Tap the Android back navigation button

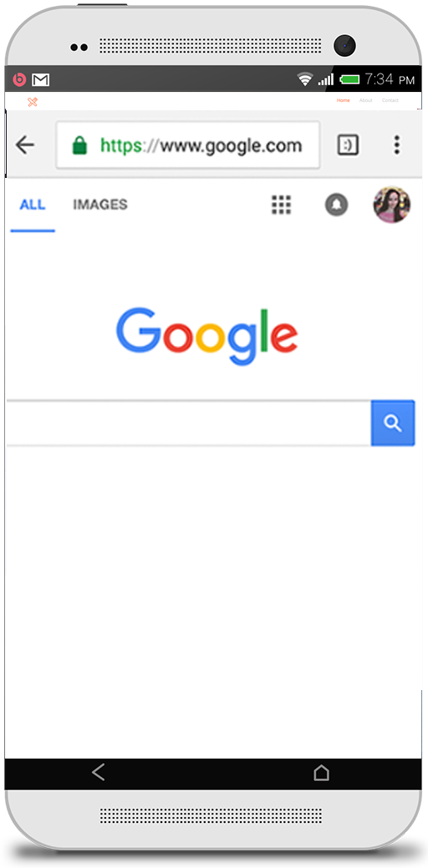[98, 772]
